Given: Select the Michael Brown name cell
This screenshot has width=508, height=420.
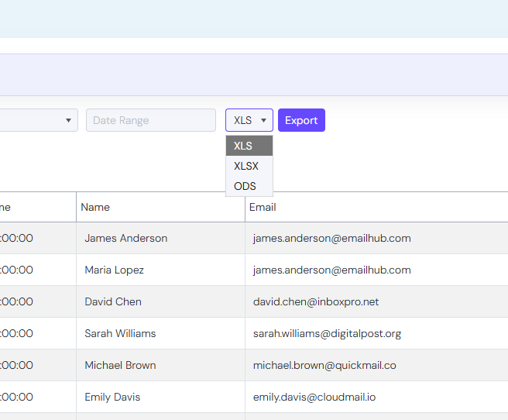Looking at the screenshot, I should pos(161,365).
